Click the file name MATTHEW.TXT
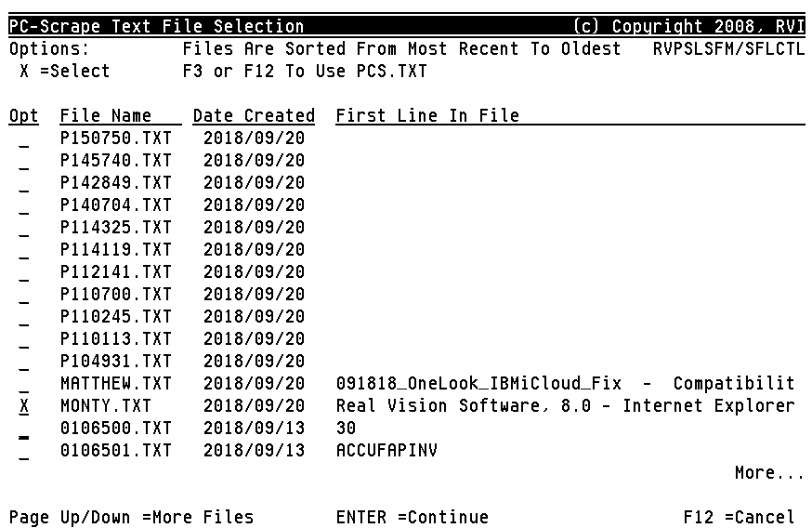Screen dimensions: 812x528 (x=116, y=383)
